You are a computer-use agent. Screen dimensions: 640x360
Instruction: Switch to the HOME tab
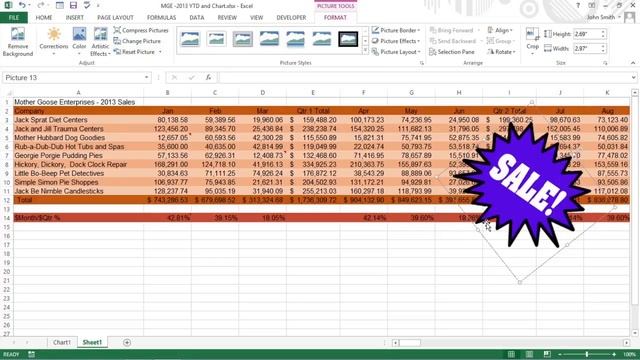tap(44, 18)
